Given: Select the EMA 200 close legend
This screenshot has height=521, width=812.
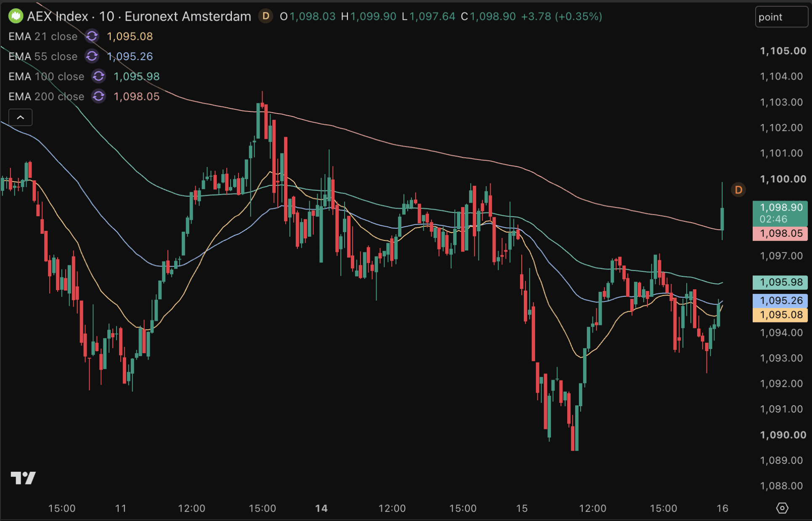Looking at the screenshot, I should (46, 96).
